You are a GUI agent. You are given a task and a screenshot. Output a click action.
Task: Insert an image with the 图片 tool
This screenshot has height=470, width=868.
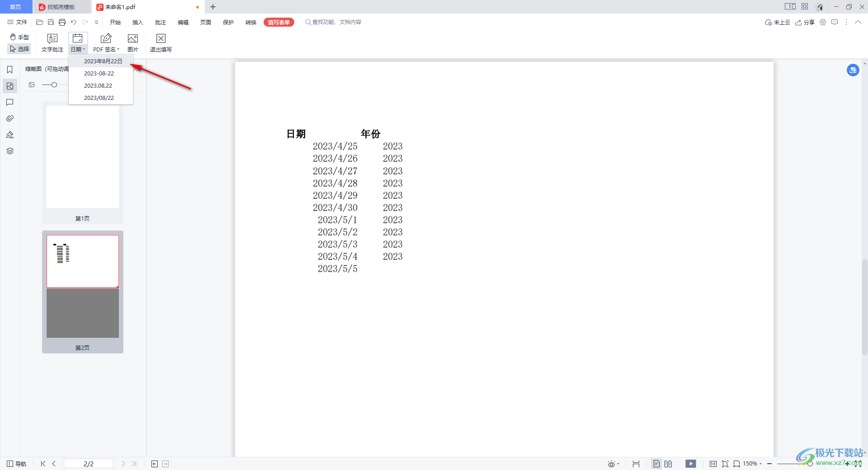coord(133,43)
